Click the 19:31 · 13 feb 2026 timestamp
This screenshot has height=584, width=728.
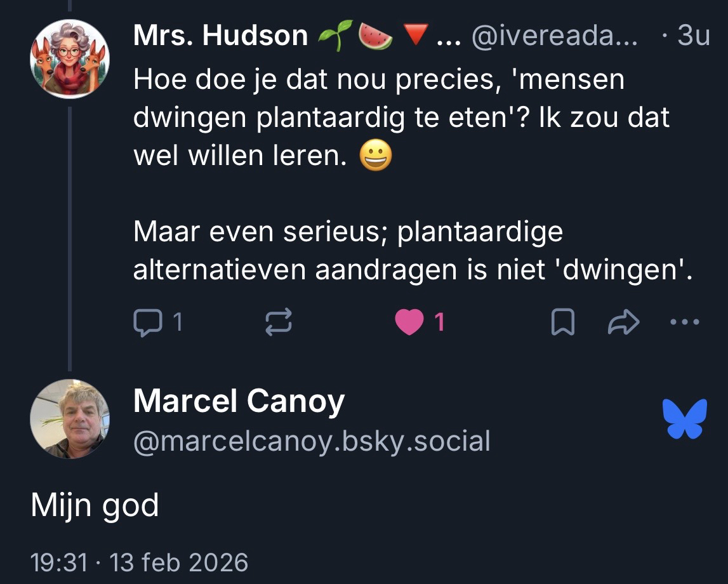pos(139,562)
